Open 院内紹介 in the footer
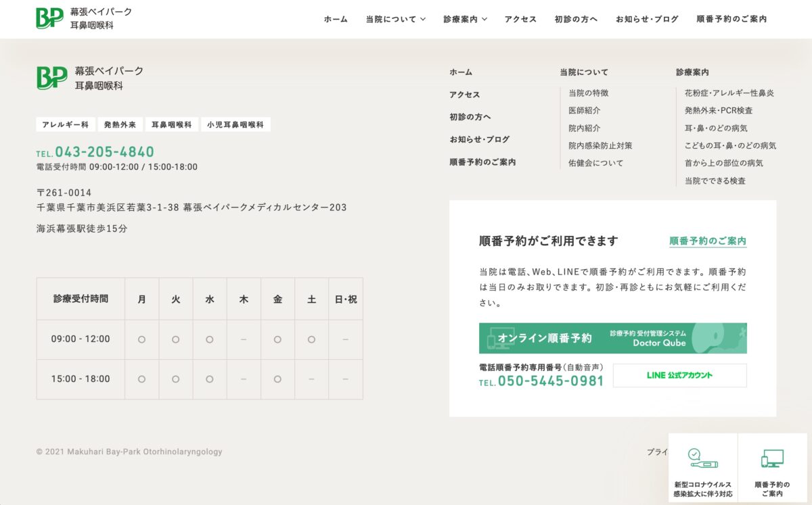The image size is (812, 505). click(585, 128)
